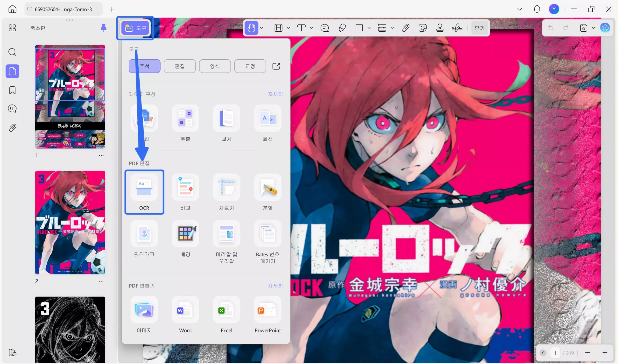
Task: Redo the last action
Action: click(x=566, y=28)
